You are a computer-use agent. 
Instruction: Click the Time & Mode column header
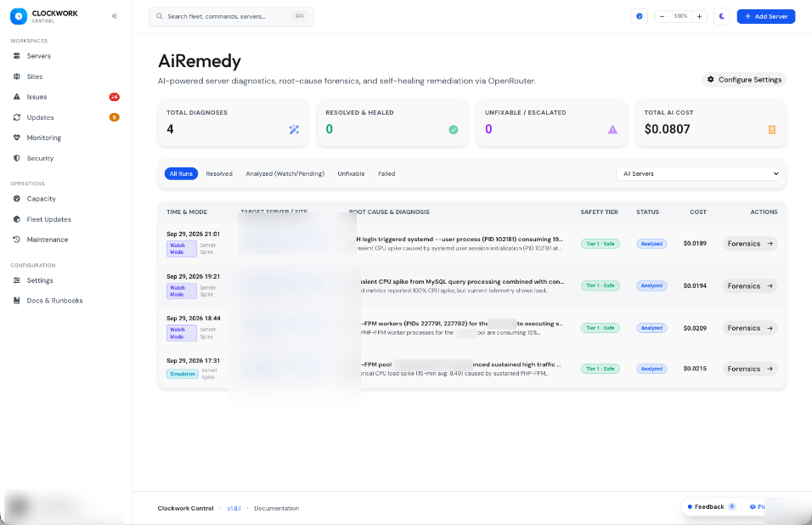(186, 212)
